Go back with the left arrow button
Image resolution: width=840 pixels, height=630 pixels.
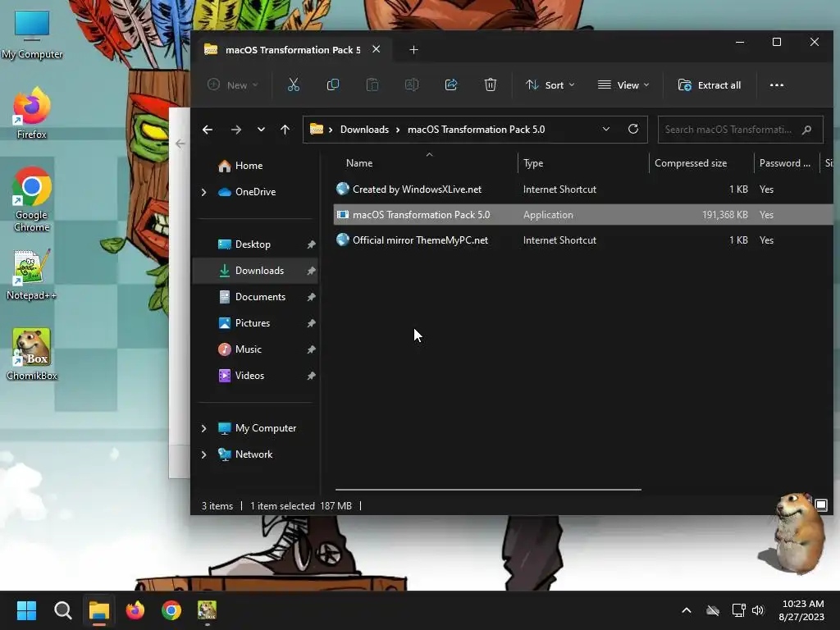tap(208, 129)
